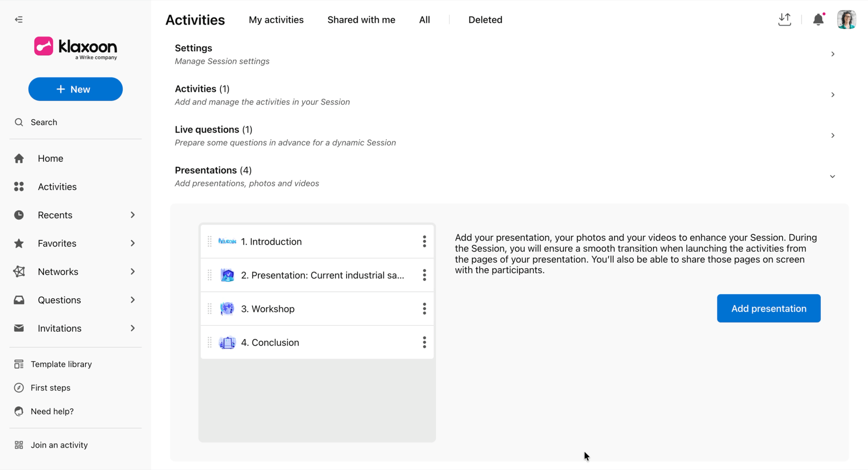The image size is (868, 470).
Task: Click drag handle of 1. Introduction
Action: point(210,242)
